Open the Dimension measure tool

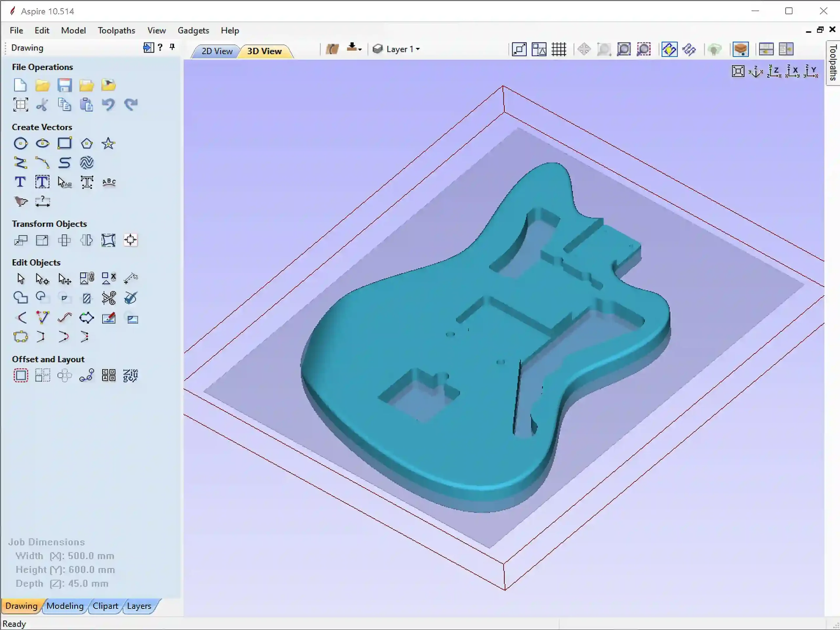[x=43, y=201]
